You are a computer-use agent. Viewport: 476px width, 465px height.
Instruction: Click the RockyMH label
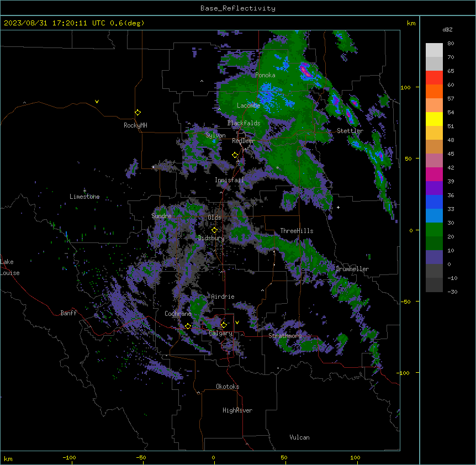pyautogui.click(x=135, y=125)
